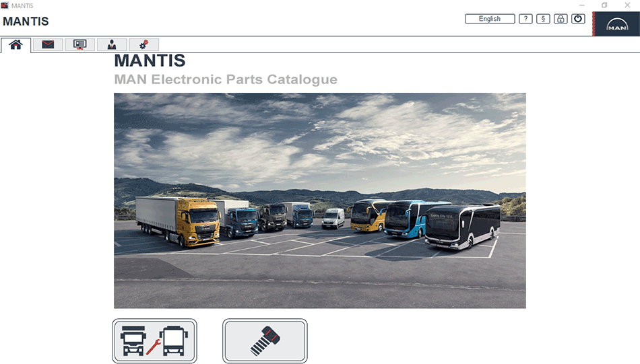
Task: Click the question mark help button
Action: click(525, 19)
